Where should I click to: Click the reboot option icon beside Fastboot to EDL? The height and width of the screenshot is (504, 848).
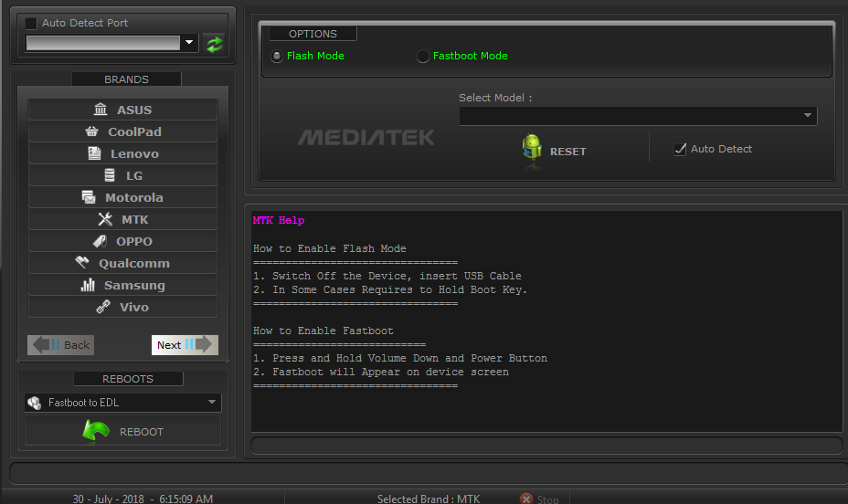click(x=35, y=403)
